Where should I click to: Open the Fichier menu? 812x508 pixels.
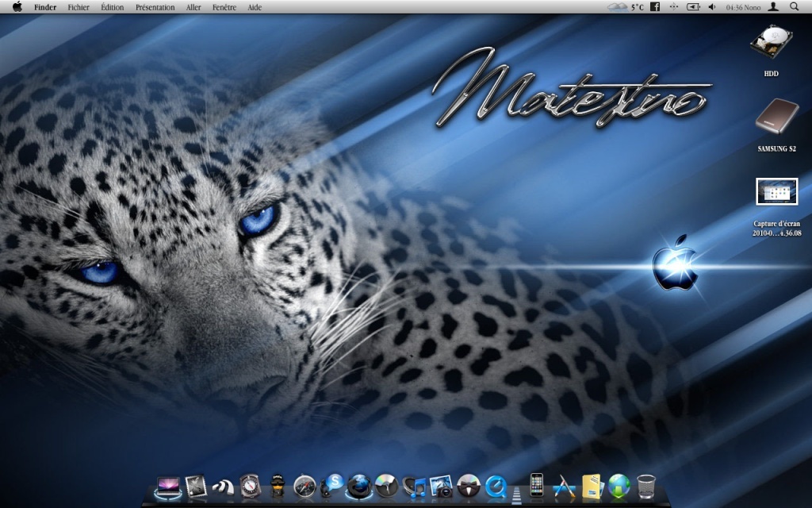coord(79,7)
